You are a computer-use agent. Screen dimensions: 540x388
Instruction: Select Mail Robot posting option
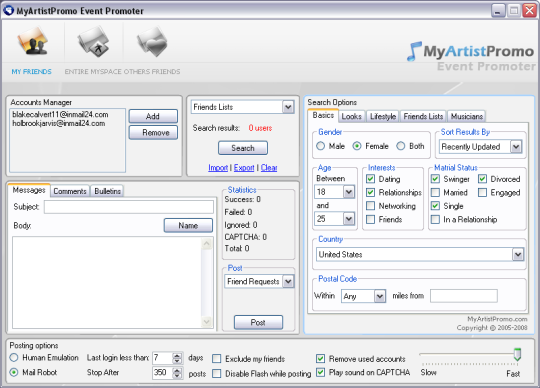tap(14, 372)
